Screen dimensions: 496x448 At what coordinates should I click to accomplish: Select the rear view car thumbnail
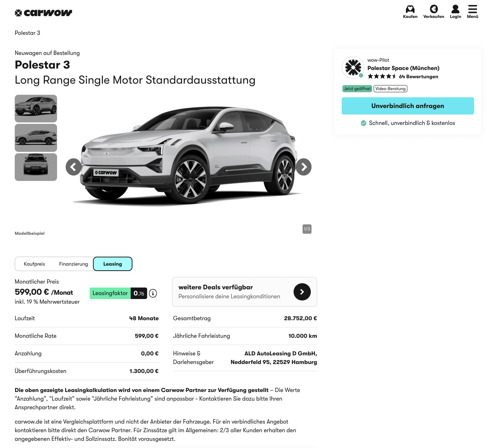(x=36, y=167)
